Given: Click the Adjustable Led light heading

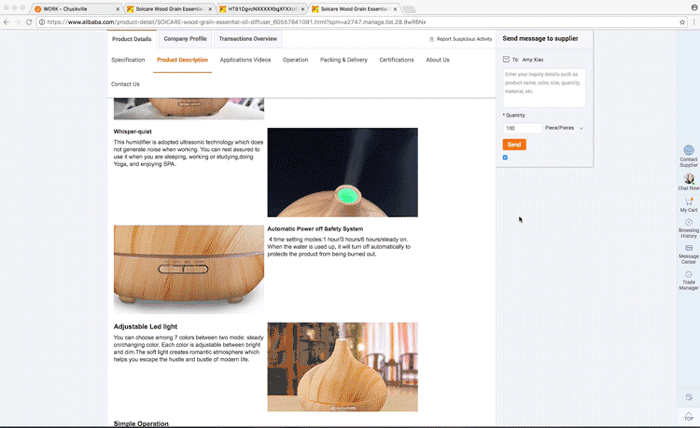Looking at the screenshot, I should 146,327.
